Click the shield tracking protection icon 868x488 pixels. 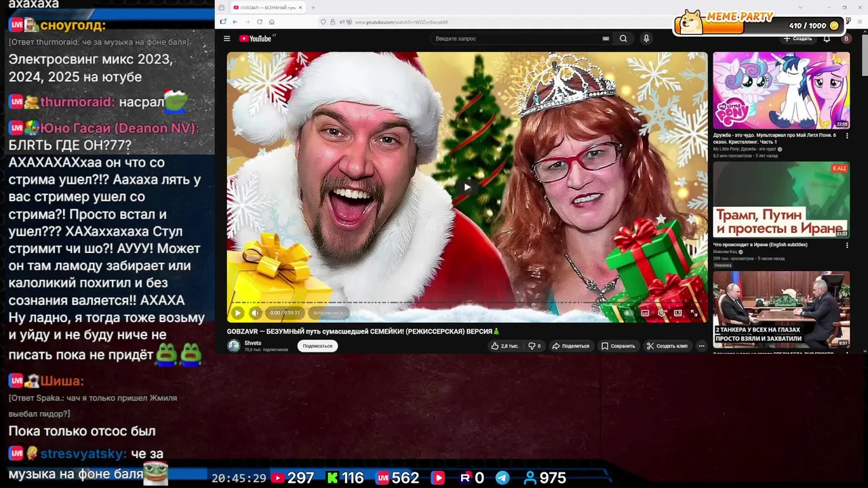(x=324, y=22)
